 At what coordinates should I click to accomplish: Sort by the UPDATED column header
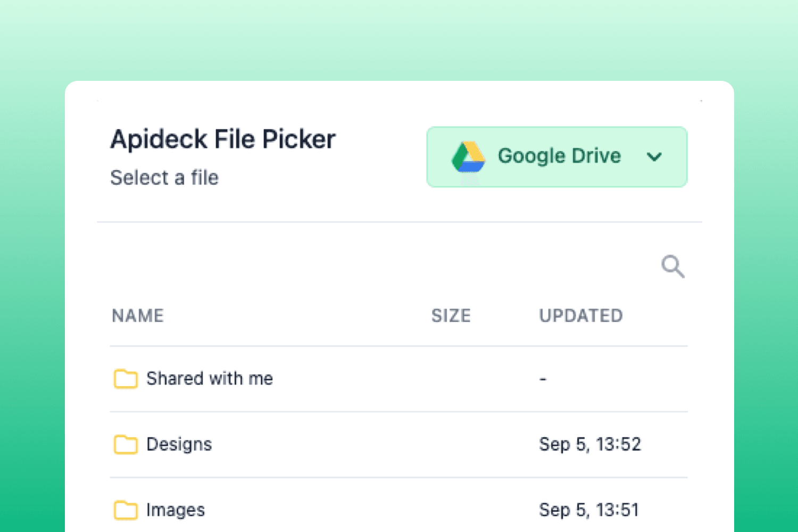pyautogui.click(x=580, y=315)
